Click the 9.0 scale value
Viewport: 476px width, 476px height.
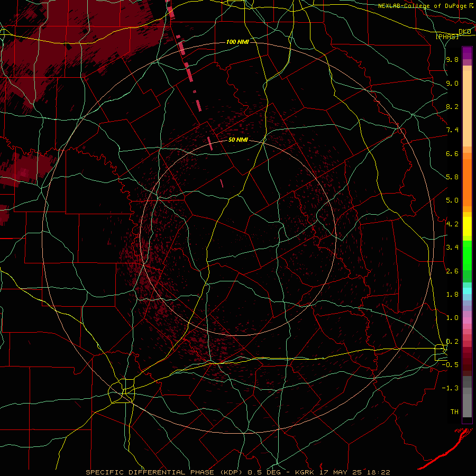click(x=452, y=83)
